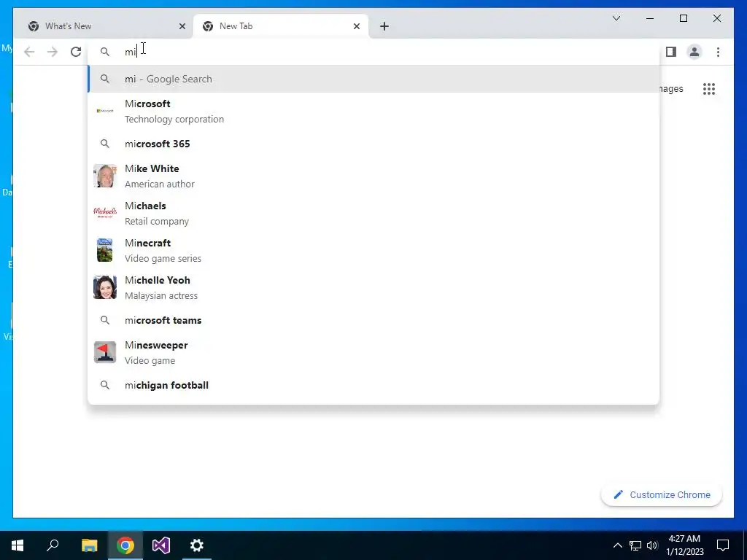
Task: Select the Minecraft suggestion
Action: 373,251
